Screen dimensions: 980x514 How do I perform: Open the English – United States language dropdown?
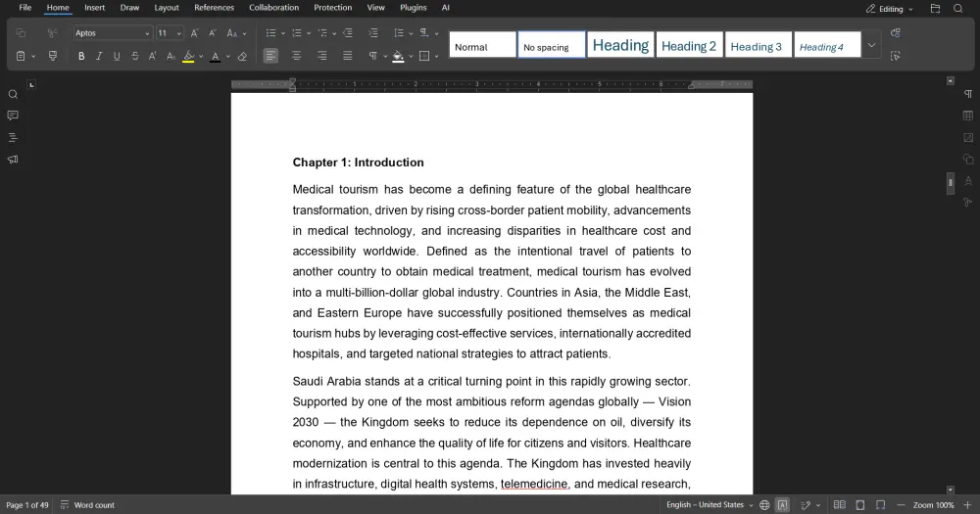point(710,504)
